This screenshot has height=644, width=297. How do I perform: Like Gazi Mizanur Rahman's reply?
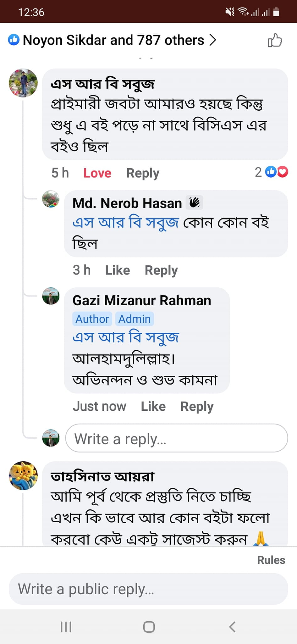pyautogui.click(x=153, y=406)
